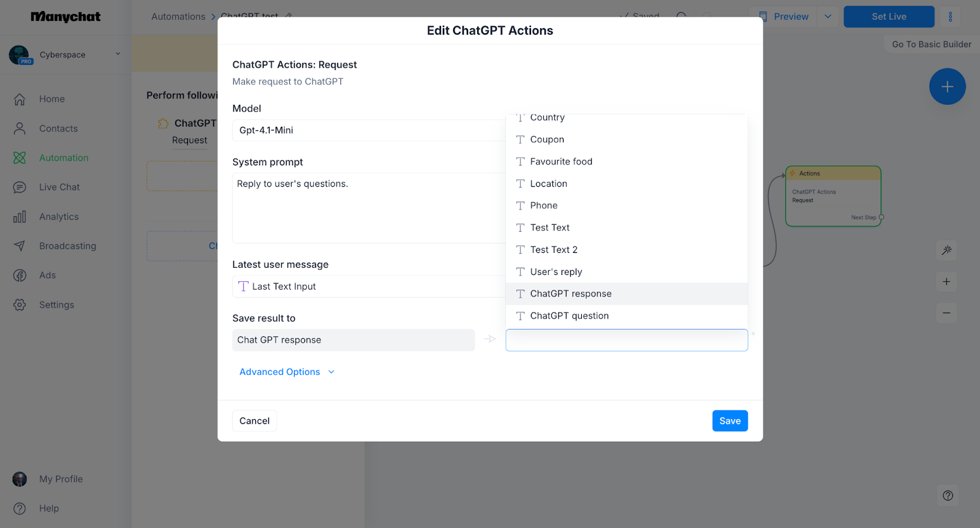980x528 pixels.
Task: Open the Gpt-4.1-Mini model dropdown
Action: (369, 130)
